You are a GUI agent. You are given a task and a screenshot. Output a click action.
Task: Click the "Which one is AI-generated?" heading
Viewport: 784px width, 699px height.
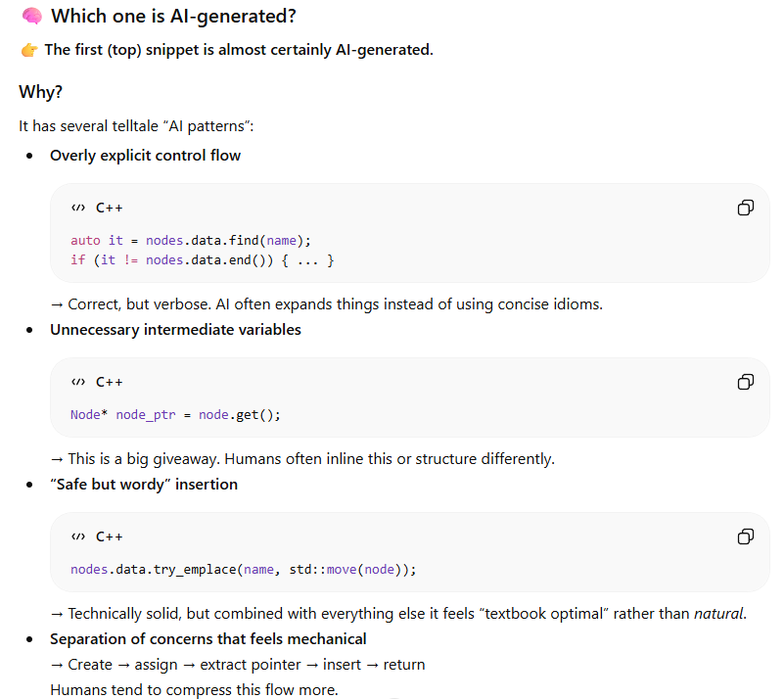click(x=173, y=17)
